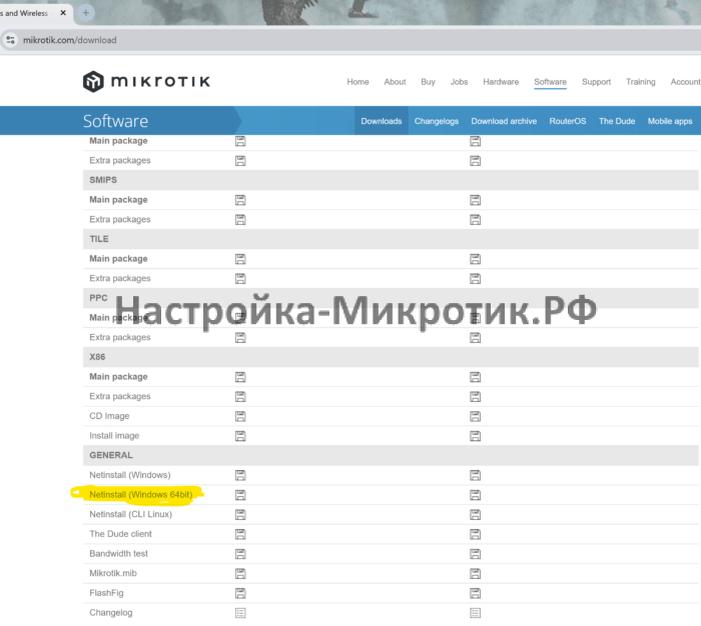Download PPC Extra packages, first-column disk icon

click(240, 338)
